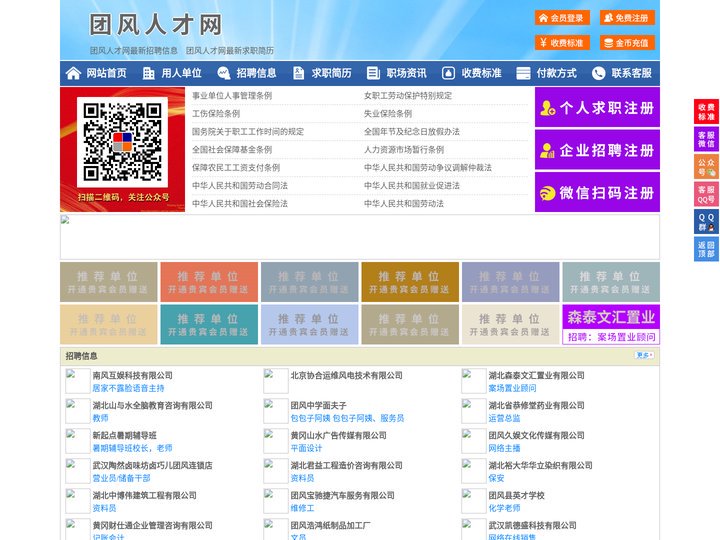This screenshot has height=540, width=720.
Task: Click the user icon on 免费注册 button
Action: coord(608,18)
